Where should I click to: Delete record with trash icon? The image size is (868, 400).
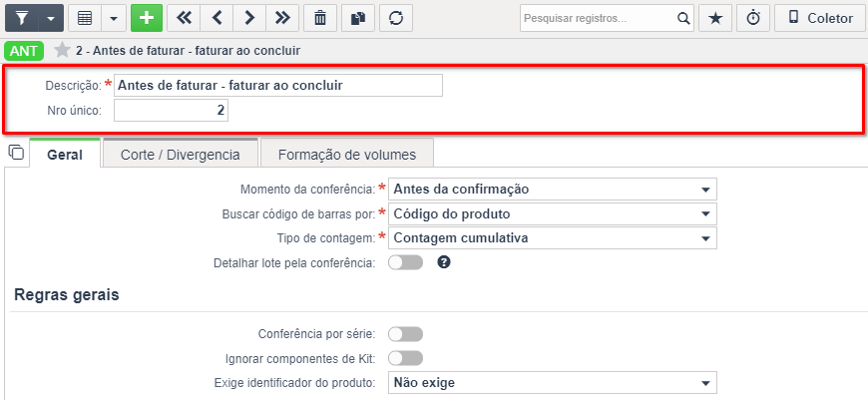[320, 18]
